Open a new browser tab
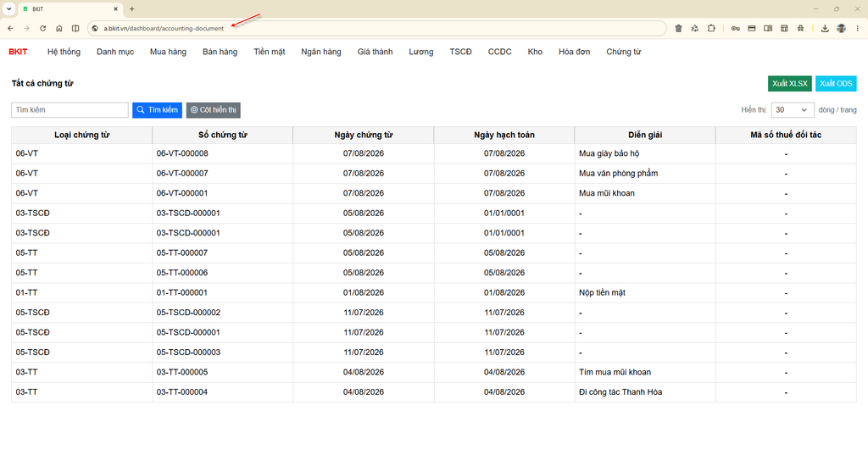The width and height of the screenshot is (868, 466). click(x=131, y=8)
